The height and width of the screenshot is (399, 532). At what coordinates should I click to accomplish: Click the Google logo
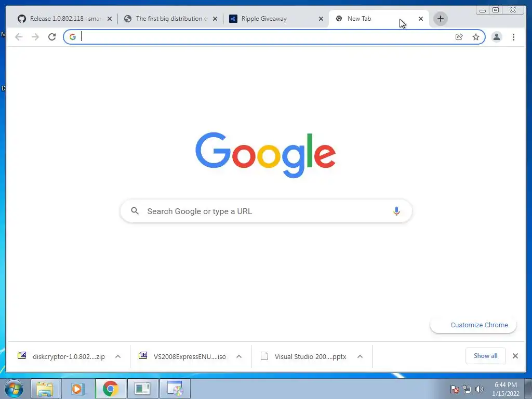[265, 155]
